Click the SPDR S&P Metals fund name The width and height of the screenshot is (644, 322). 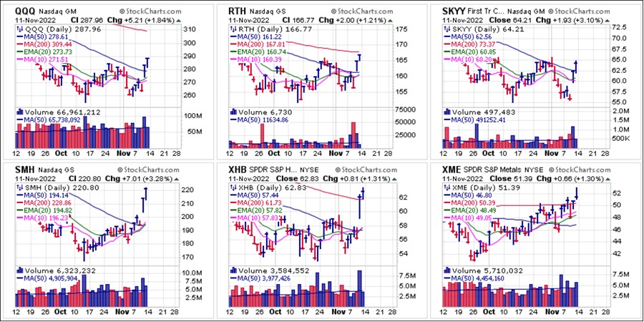coord(492,170)
